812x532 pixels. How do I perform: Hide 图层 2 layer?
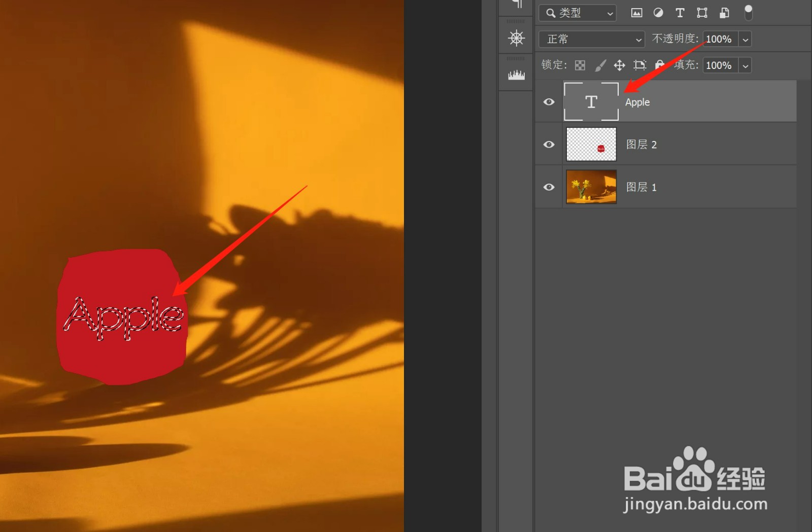549,145
